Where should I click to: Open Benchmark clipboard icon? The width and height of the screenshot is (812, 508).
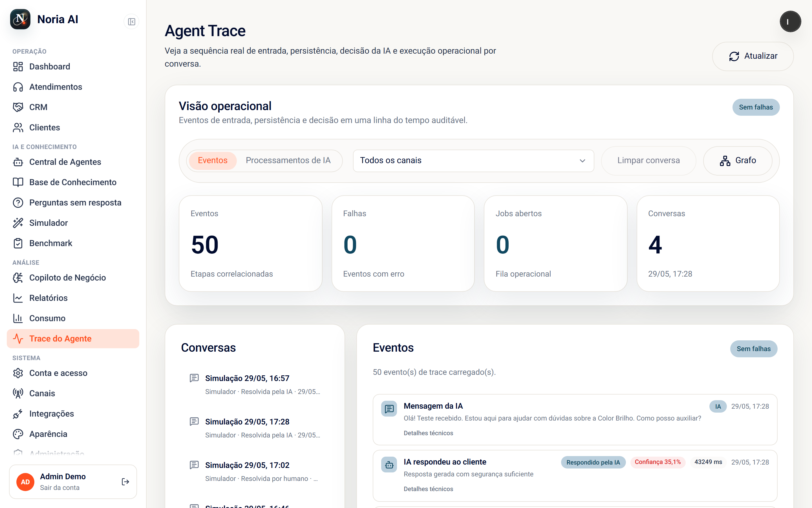pyautogui.click(x=18, y=243)
